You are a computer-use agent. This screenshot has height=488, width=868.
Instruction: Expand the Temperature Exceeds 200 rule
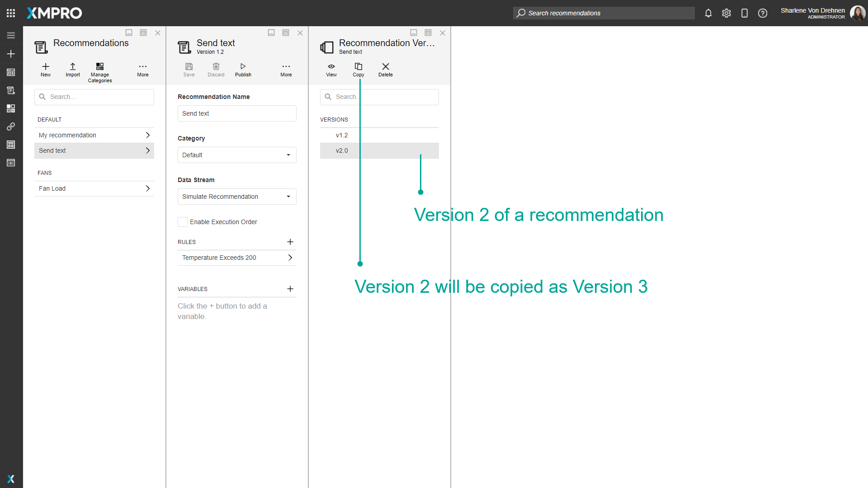click(290, 258)
